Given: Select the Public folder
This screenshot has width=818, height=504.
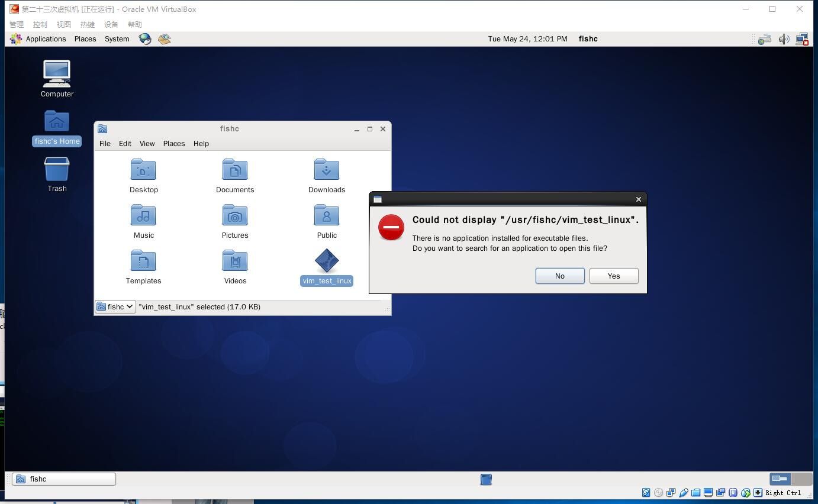Looking at the screenshot, I should point(327,221).
